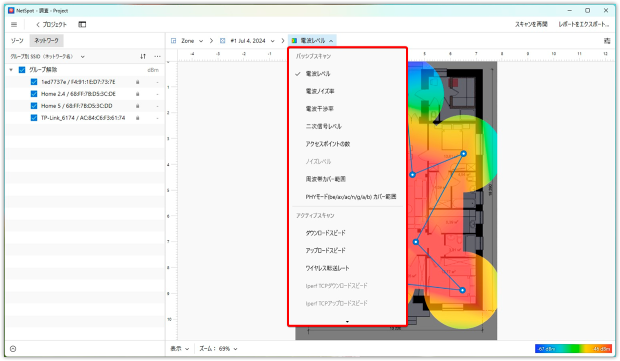Click スキャンを再開 button

coord(531,25)
